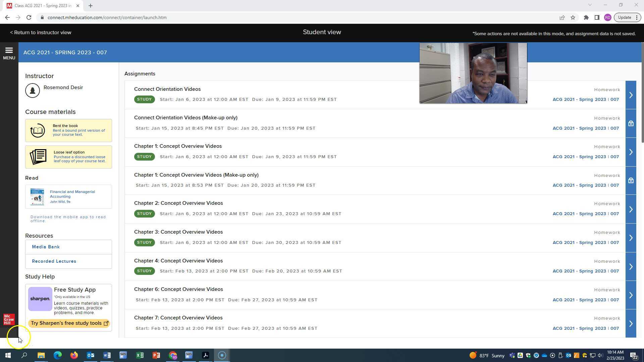Open taskbar search
Viewport: 644px width, 362px height.
tap(24, 355)
